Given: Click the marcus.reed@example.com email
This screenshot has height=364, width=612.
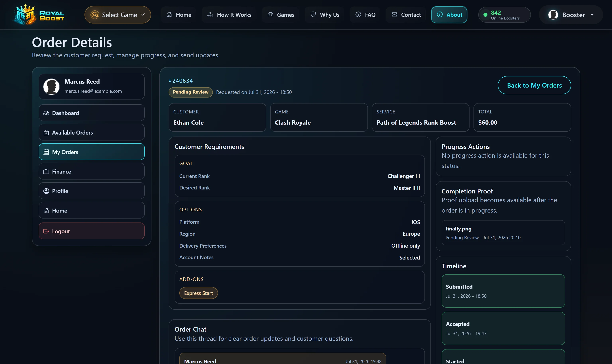Looking at the screenshot, I should (x=93, y=91).
